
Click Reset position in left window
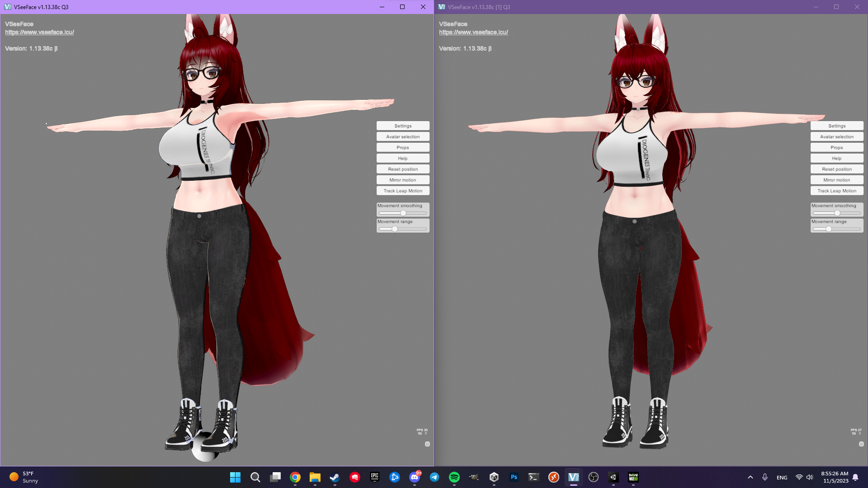tap(403, 169)
